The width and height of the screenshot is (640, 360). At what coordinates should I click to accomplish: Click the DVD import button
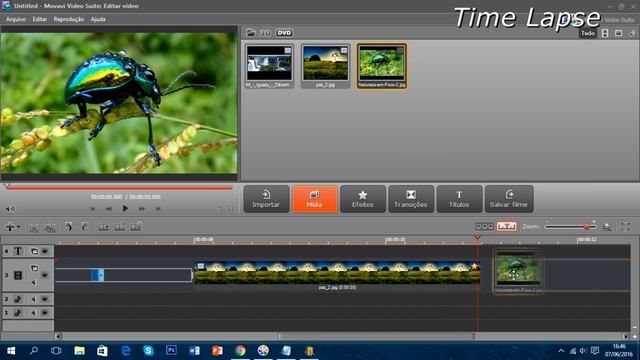(284, 33)
